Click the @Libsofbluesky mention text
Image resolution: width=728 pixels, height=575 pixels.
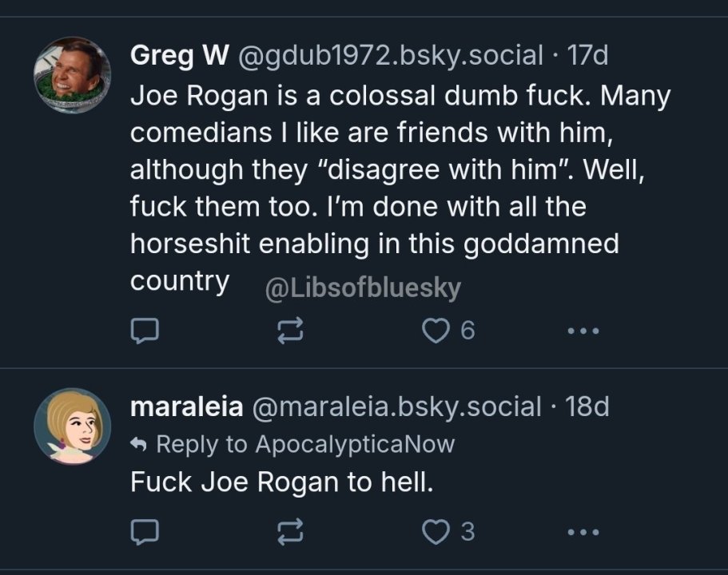click(x=362, y=288)
